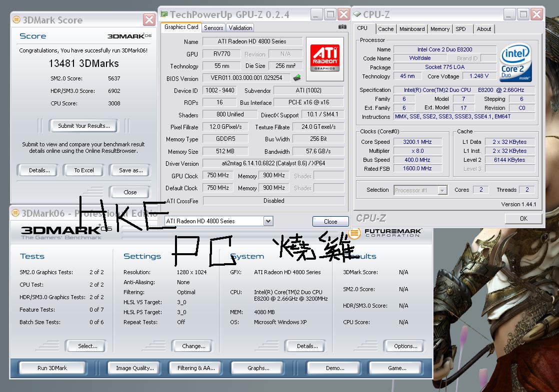The height and width of the screenshot is (392, 559).
Task: Click the Intel Core 2 Duo logo
Action: point(516,62)
